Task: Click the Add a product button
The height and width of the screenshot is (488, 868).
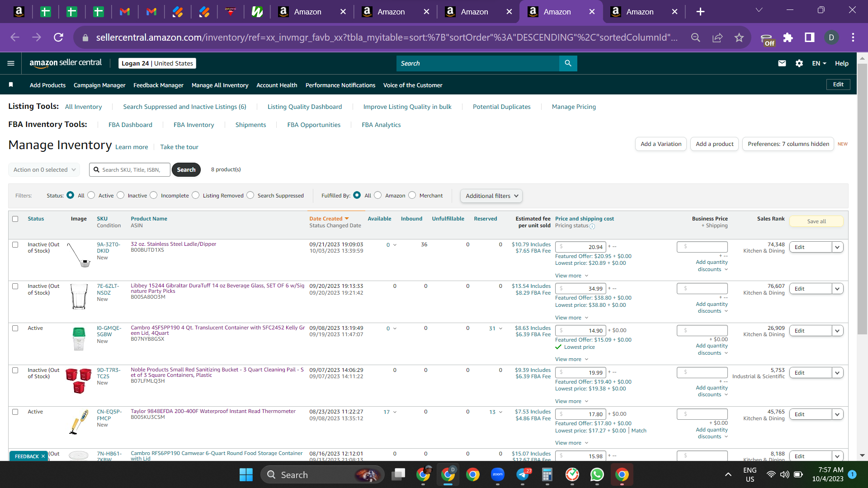Action: [714, 144]
